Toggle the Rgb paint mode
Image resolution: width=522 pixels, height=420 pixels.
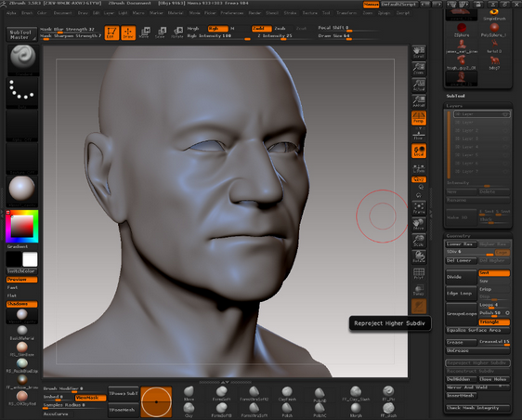217,28
